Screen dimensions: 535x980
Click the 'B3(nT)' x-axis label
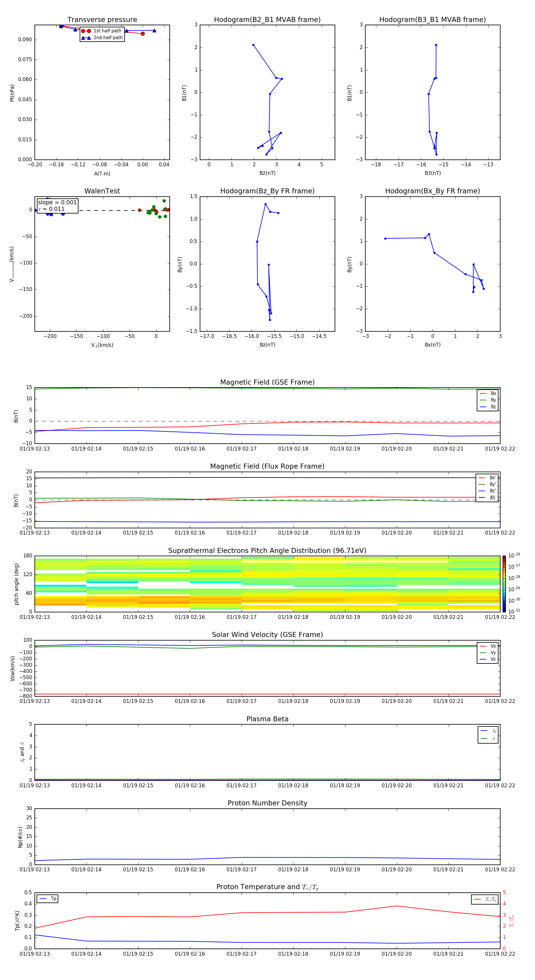pos(432,173)
